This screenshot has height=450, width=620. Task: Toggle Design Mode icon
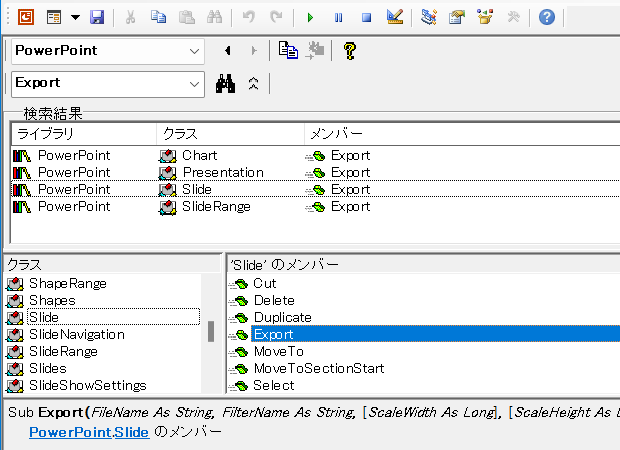click(x=395, y=17)
